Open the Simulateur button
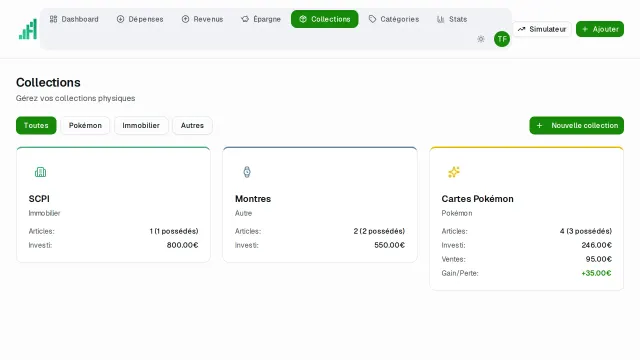 pos(542,29)
